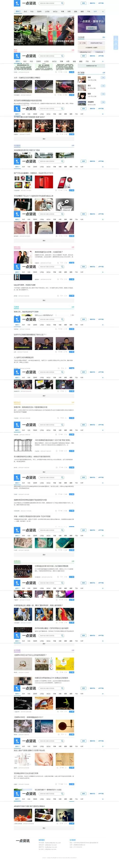The image size is (119, 868).
Task: Click the 今日热搜 section heading
Action: [81, 37]
